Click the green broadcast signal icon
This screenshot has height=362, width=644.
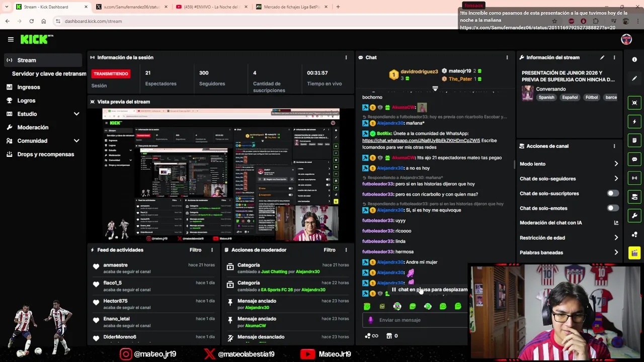click(634, 178)
